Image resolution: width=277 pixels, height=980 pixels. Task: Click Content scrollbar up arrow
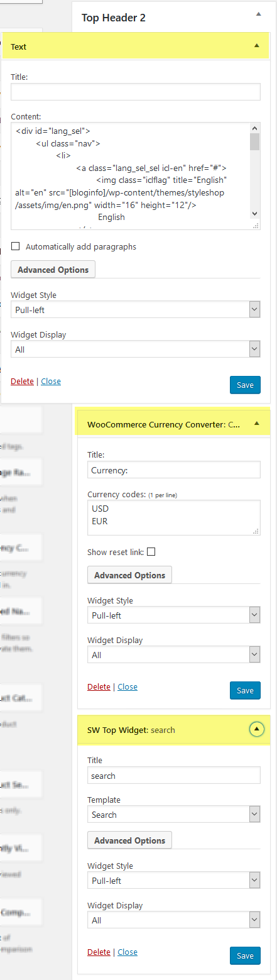coord(254,128)
